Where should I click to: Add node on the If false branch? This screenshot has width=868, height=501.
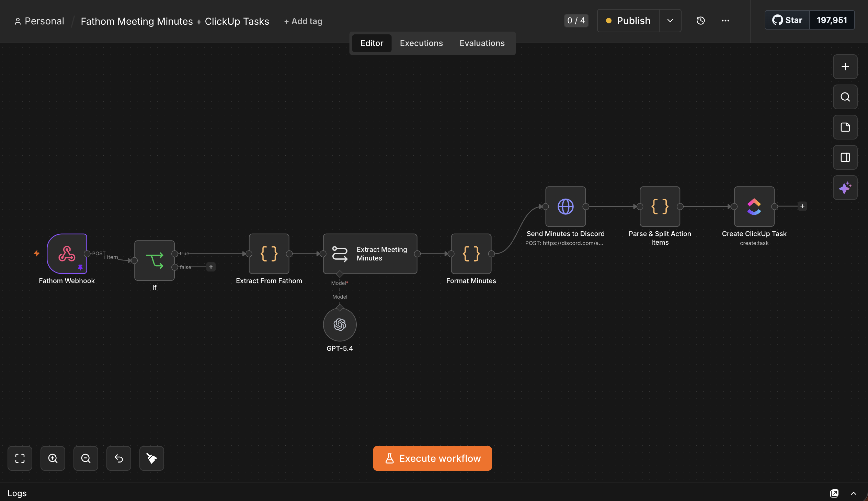point(211,267)
